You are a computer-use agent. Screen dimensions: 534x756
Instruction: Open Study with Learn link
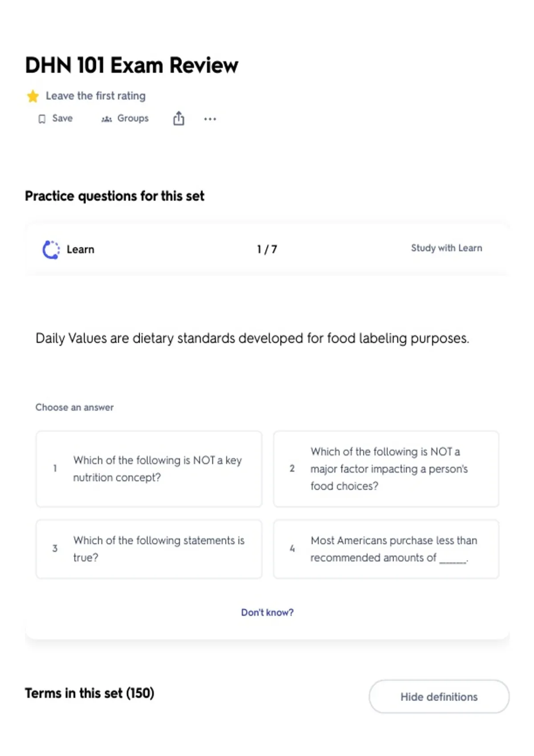(446, 248)
